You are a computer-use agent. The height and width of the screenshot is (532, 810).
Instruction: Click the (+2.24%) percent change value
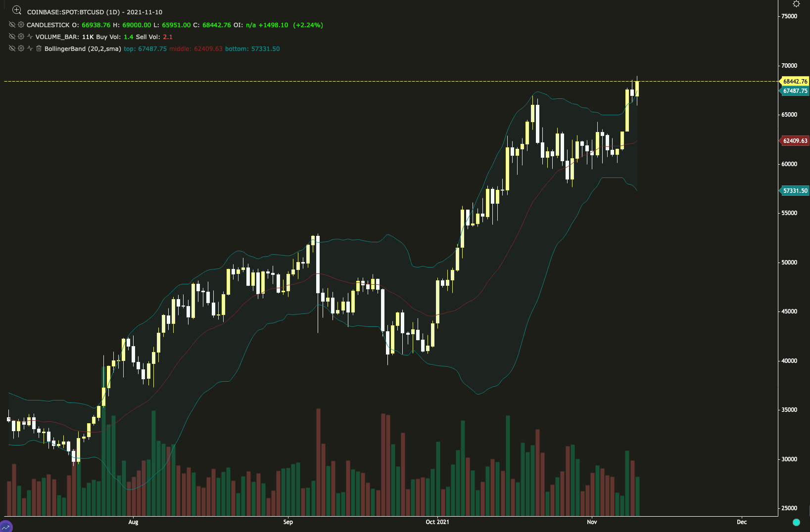[x=308, y=25]
